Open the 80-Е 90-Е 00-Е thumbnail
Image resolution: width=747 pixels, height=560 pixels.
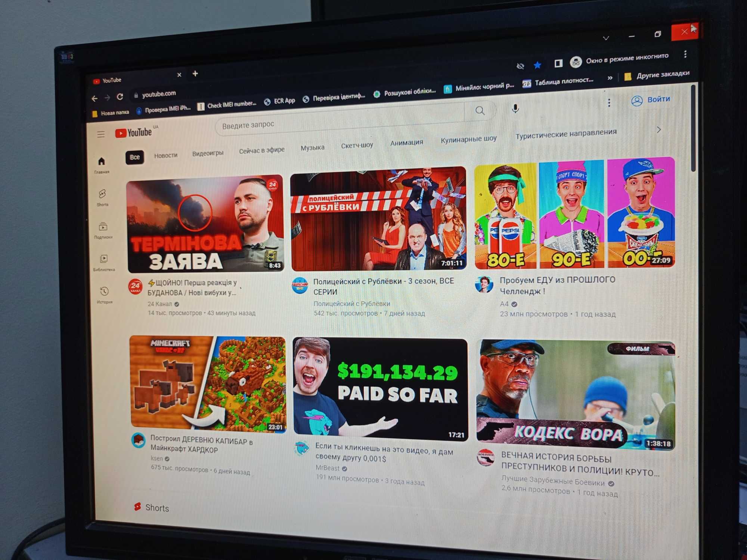(x=575, y=214)
